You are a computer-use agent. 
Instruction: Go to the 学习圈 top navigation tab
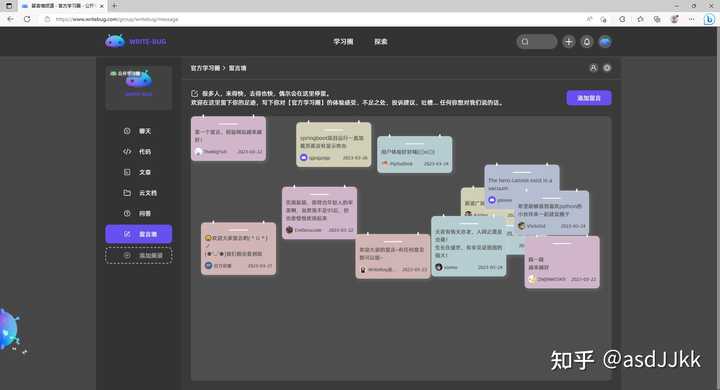pyautogui.click(x=343, y=42)
